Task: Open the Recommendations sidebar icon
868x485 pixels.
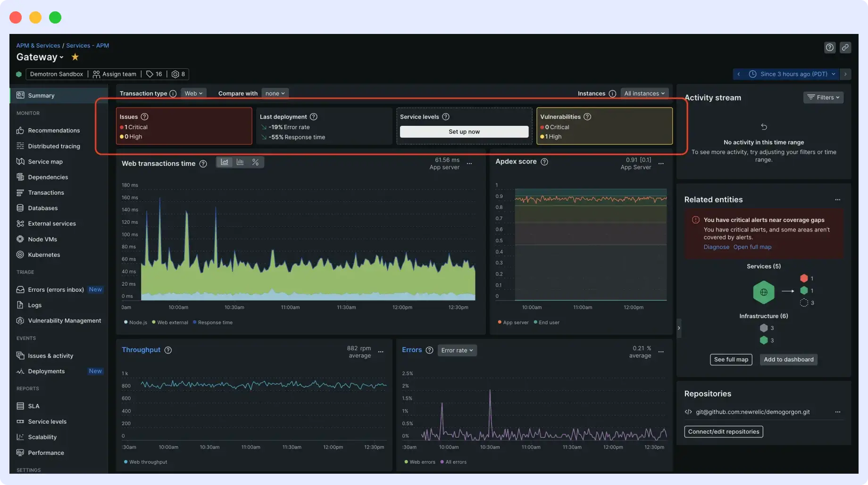Action: tap(20, 131)
